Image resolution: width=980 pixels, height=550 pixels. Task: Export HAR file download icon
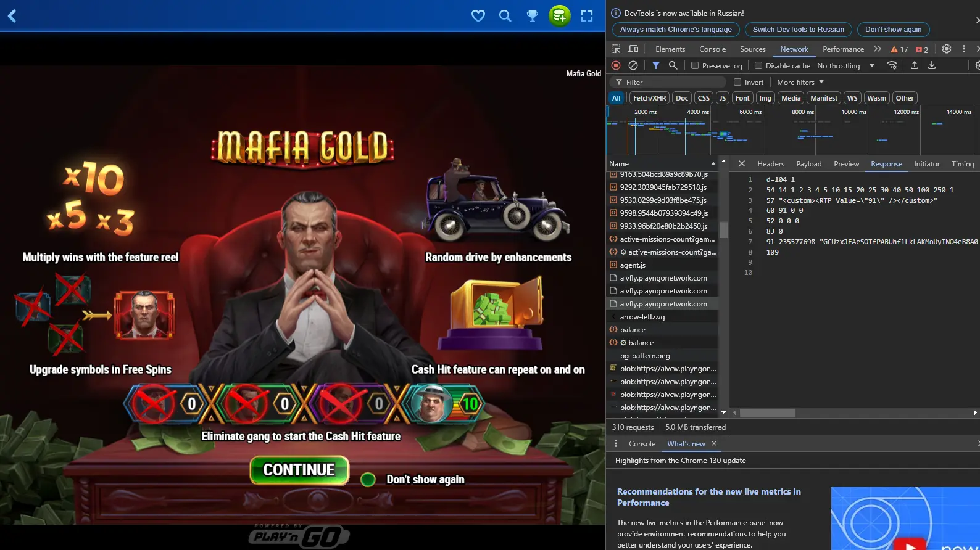pyautogui.click(x=932, y=65)
